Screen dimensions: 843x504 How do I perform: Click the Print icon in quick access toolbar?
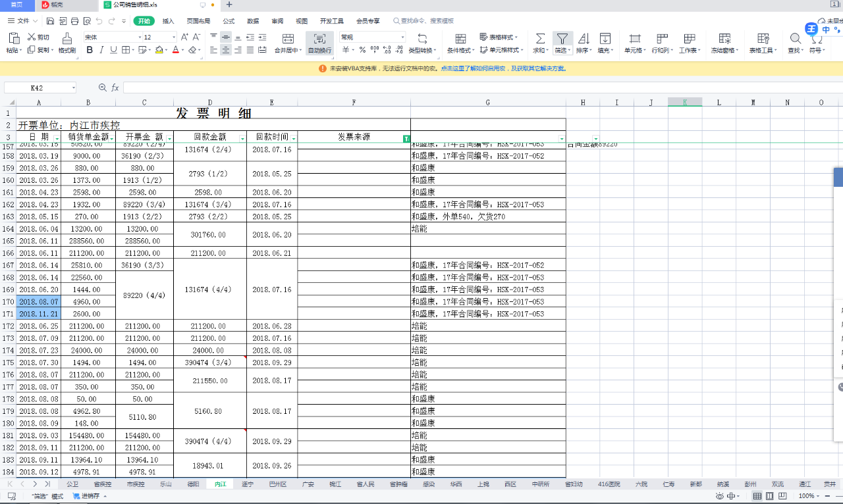coord(76,21)
